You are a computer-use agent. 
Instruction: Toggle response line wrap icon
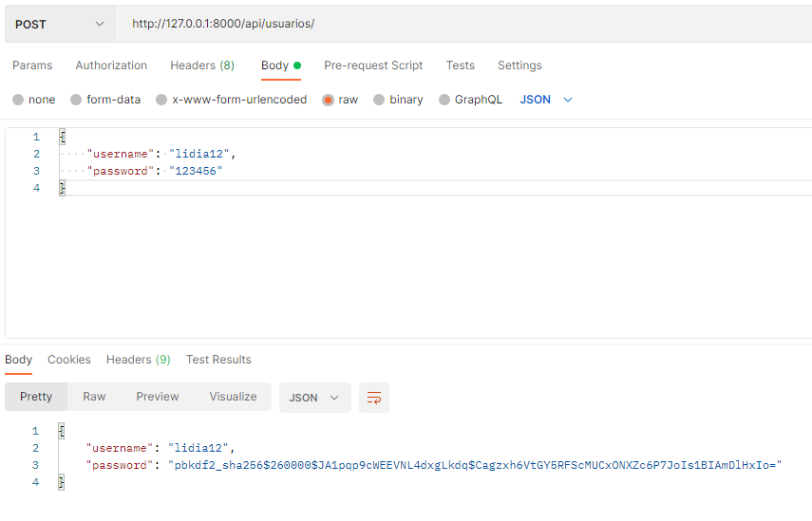click(x=374, y=398)
